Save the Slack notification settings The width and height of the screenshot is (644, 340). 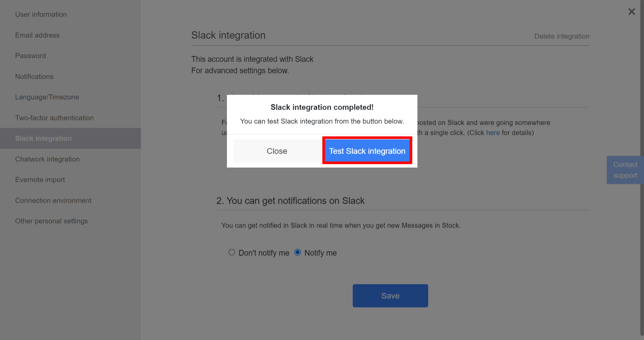coord(390,295)
